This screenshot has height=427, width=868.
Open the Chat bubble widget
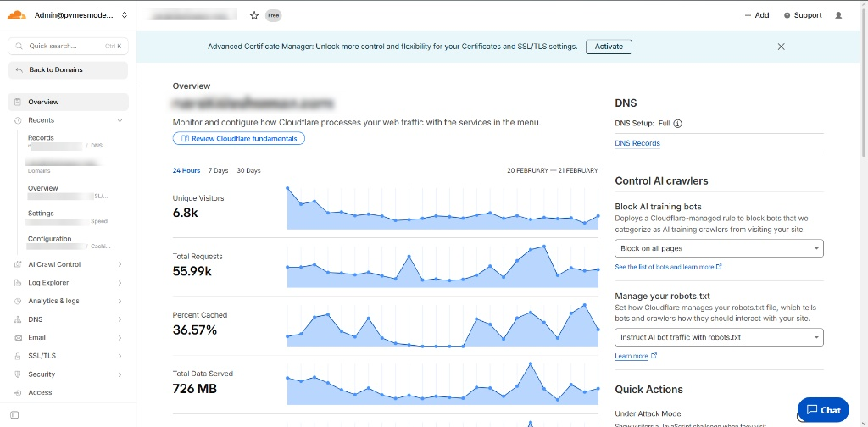pos(822,410)
